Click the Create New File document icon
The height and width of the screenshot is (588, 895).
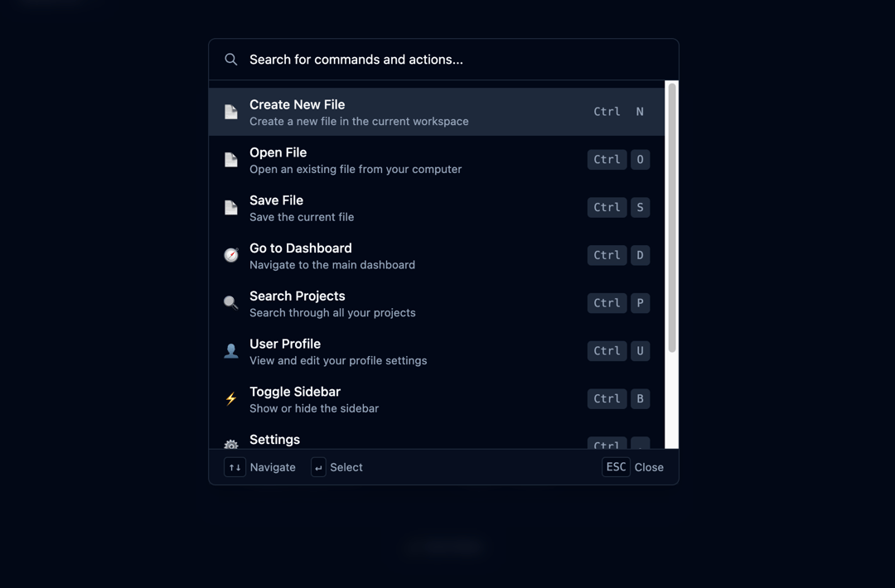[230, 112]
